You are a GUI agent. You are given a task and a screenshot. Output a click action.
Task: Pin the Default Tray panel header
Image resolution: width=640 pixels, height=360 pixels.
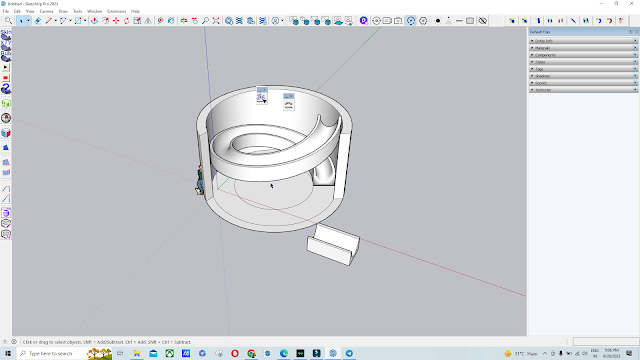point(631,32)
